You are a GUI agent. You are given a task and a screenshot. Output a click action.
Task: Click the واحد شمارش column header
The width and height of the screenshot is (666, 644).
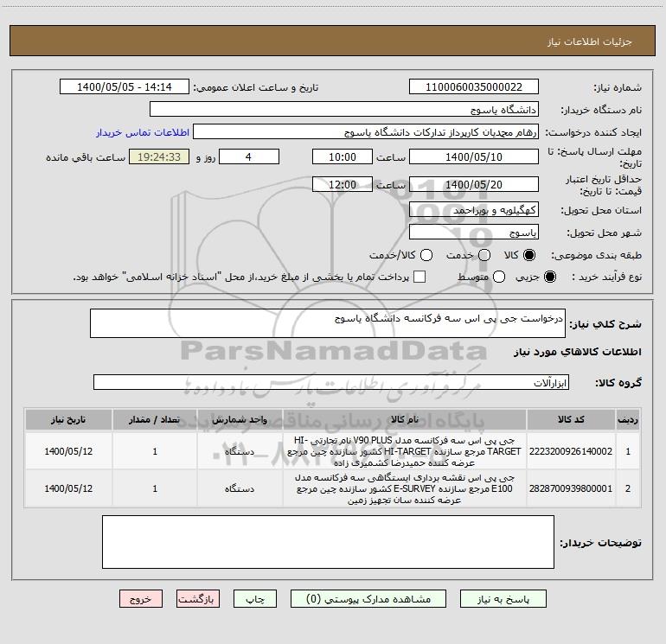click(240, 419)
